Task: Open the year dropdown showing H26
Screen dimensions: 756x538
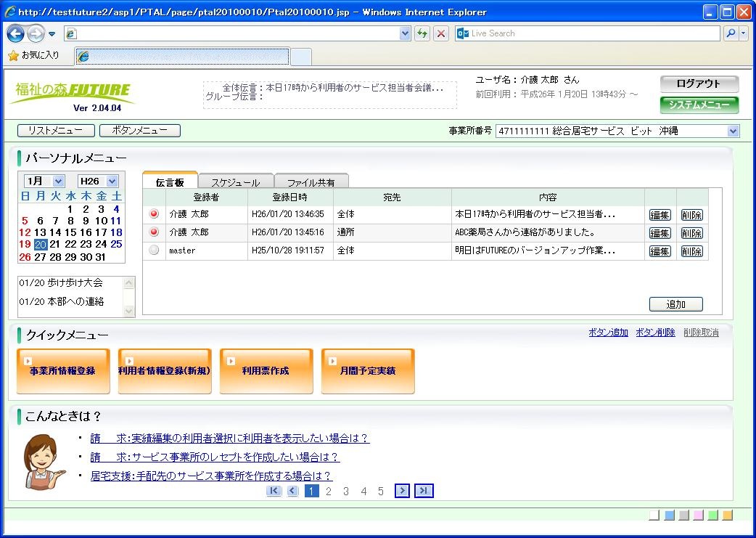Action: 112,182
